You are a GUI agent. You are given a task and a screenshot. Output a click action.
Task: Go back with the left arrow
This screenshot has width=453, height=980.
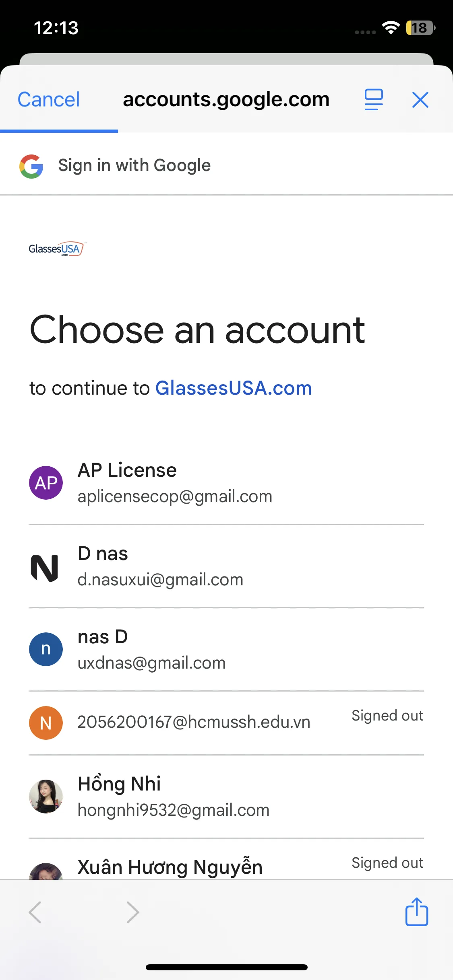35,912
